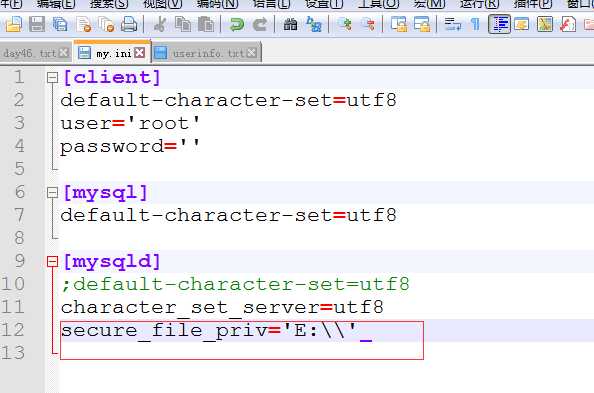Viewport: 594px width, 393px height.
Task: Collapse the [mysqld] section fold marker
Action: (52, 261)
